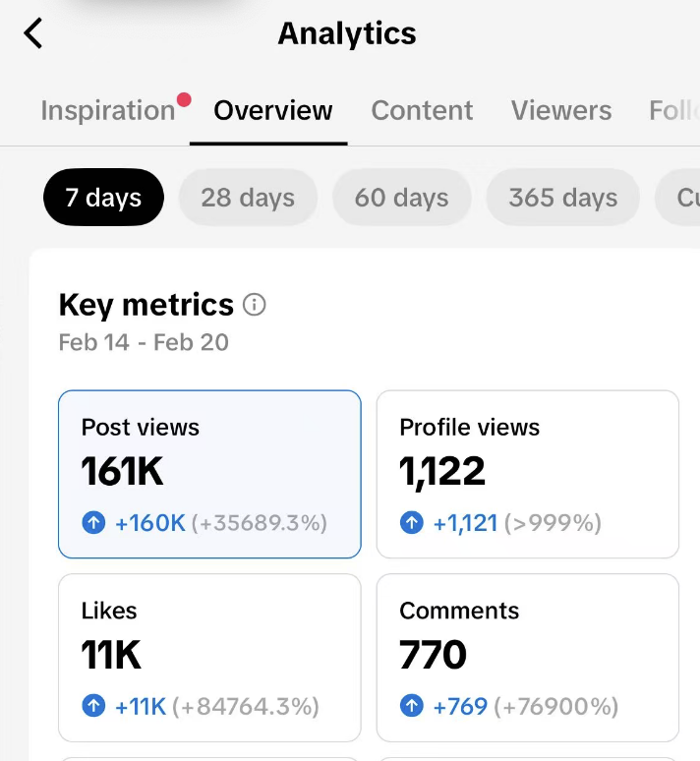Open the Likes metric card
Viewport: 700px width, 761px height.
(209, 657)
